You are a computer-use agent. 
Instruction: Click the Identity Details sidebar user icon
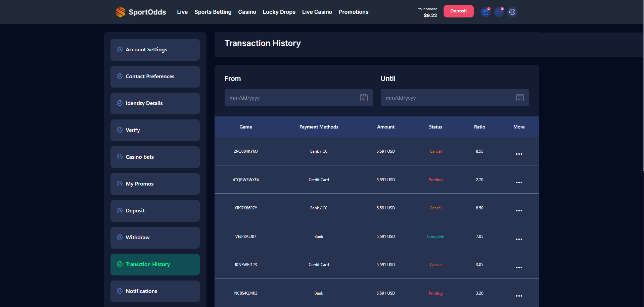[x=120, y=103]
